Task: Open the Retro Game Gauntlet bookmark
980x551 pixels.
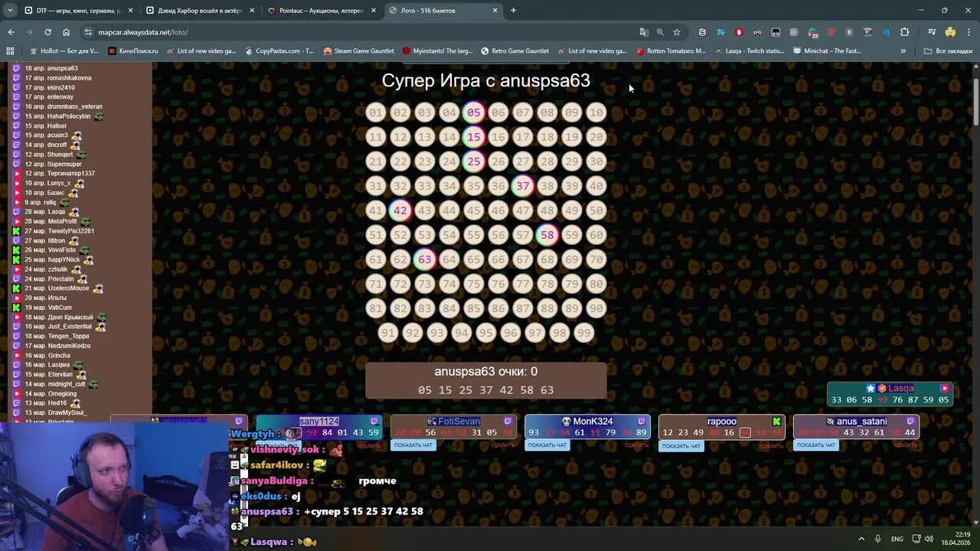Action: pyautogui.click(x=514, y=51)
